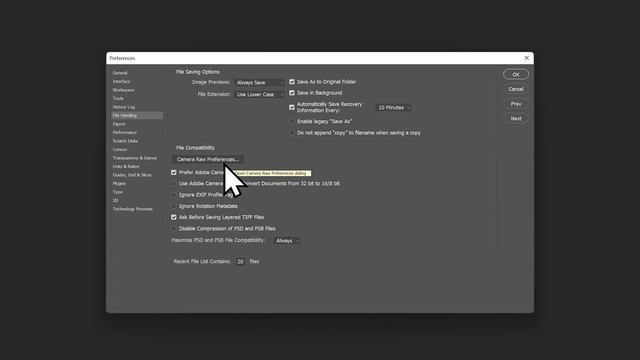Screen dimensions: 640x360
Task: Enable Use Adobe Camera Raw to Convert checkbox
Action: tap(174, 184)
